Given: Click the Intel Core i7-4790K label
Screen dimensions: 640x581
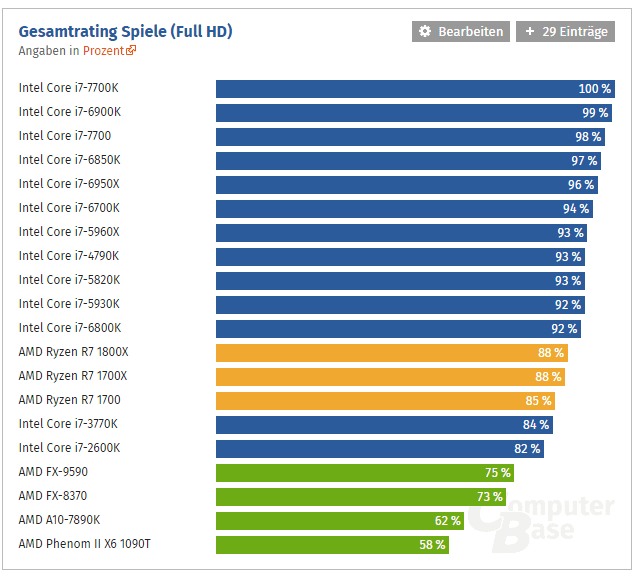Looking at the screenshot, I should click(x=69, y=256).
